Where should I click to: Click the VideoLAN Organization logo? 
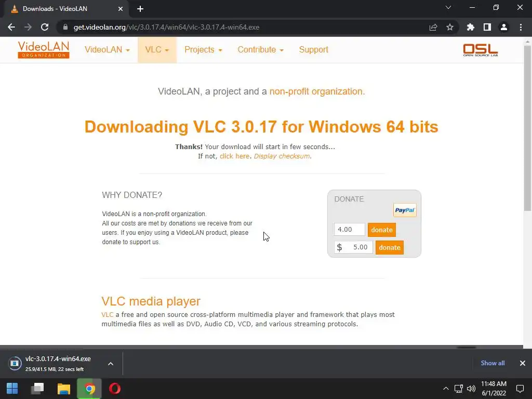(44, 50)
